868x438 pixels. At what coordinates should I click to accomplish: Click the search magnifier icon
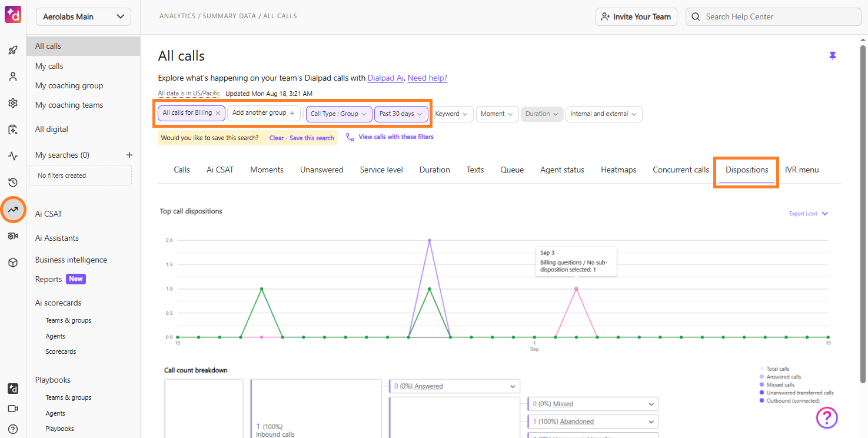point(696,16)
